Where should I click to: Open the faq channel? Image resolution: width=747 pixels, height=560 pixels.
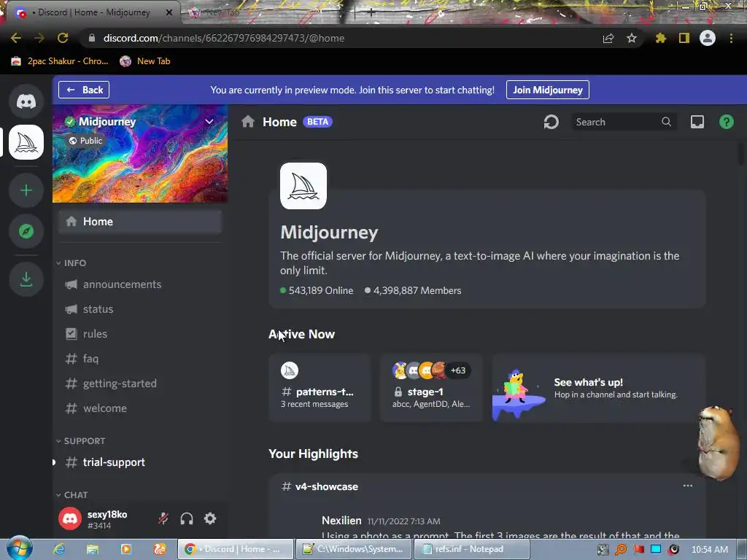(139, 359)
